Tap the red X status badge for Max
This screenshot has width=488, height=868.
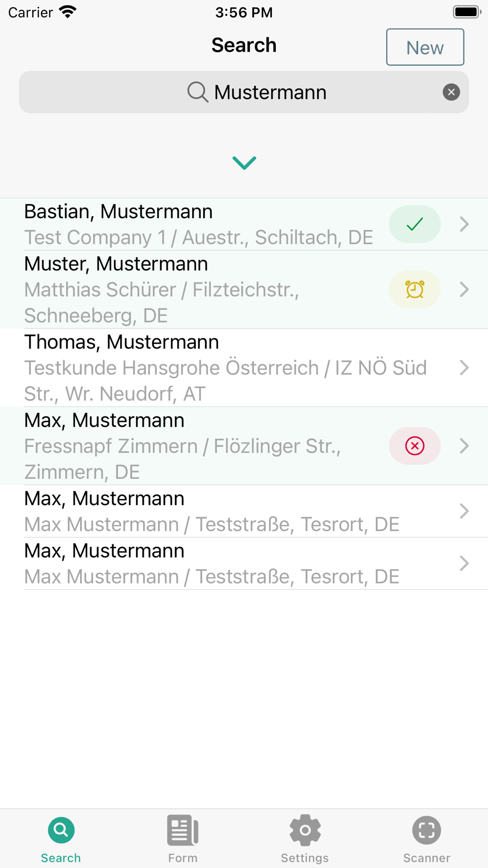[414, 446]
